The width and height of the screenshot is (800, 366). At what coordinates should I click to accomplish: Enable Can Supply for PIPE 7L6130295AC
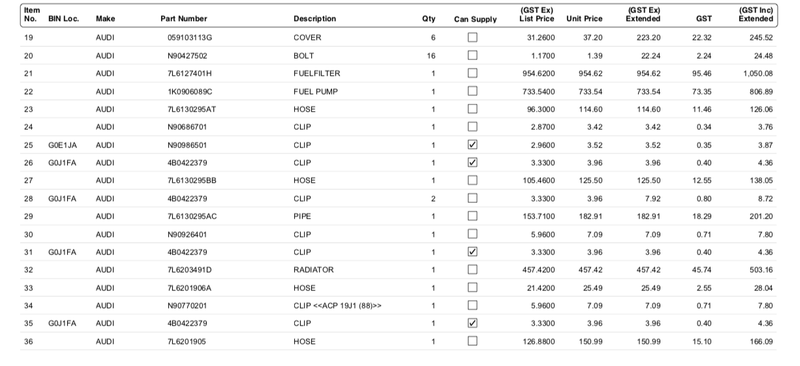point(472,216)
